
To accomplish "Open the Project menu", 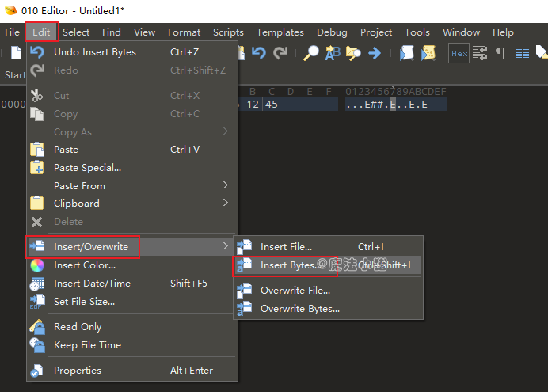I will tap(376, 32).
